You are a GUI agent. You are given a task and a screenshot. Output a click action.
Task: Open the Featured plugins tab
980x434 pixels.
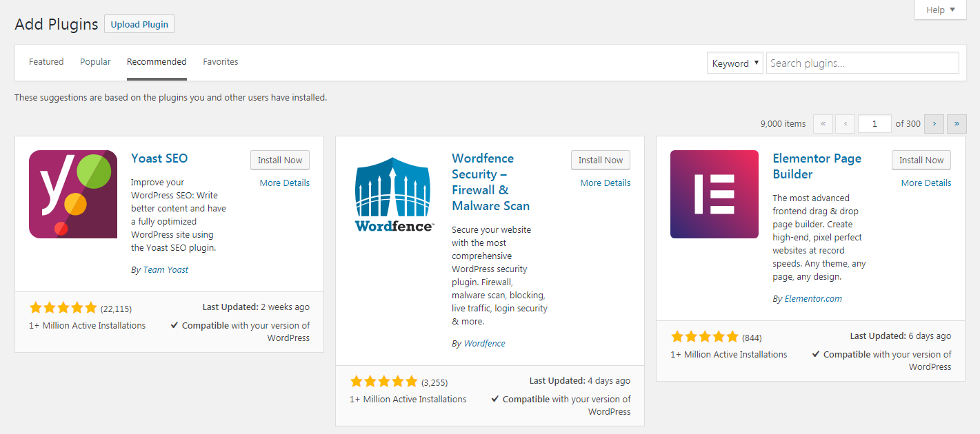(46, 61)
